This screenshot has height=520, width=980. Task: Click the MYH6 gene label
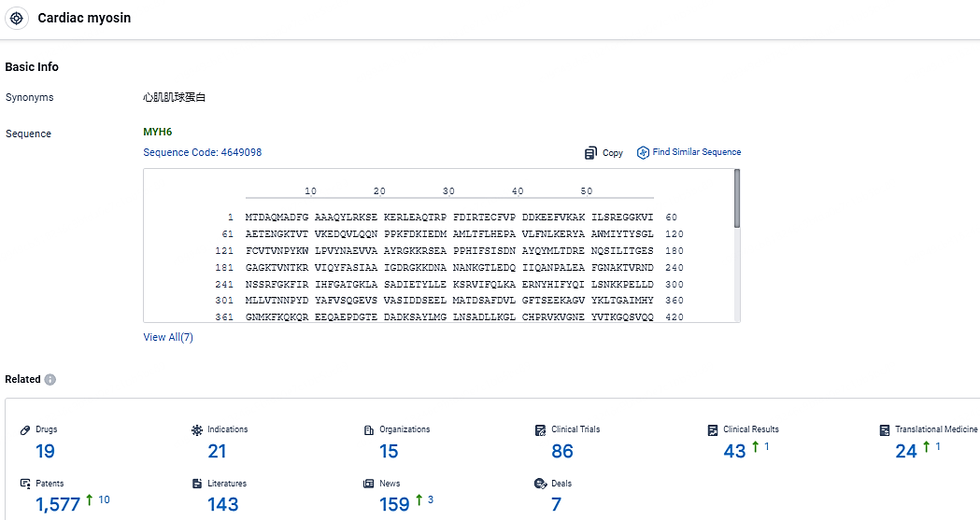(157, 133)
